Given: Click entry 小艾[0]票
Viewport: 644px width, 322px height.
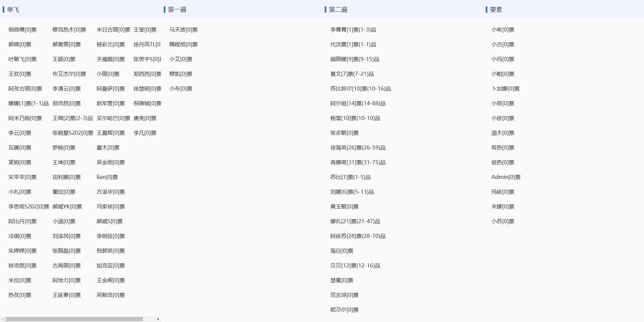Looking at the screenshot, I should [x=181, y=59].
